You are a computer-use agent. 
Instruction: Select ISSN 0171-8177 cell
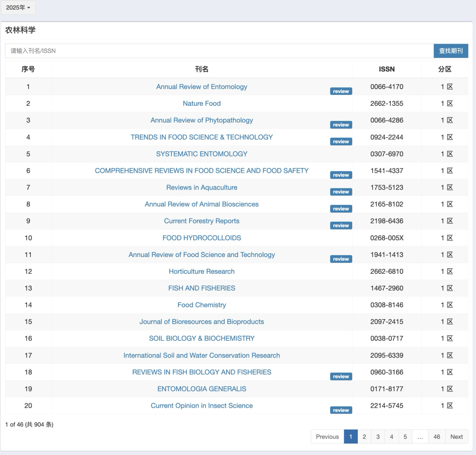point(387,389)
